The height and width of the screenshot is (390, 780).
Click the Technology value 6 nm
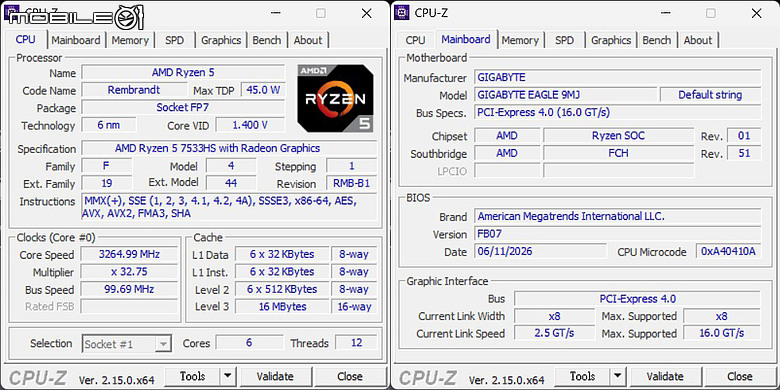click(108, 125)
